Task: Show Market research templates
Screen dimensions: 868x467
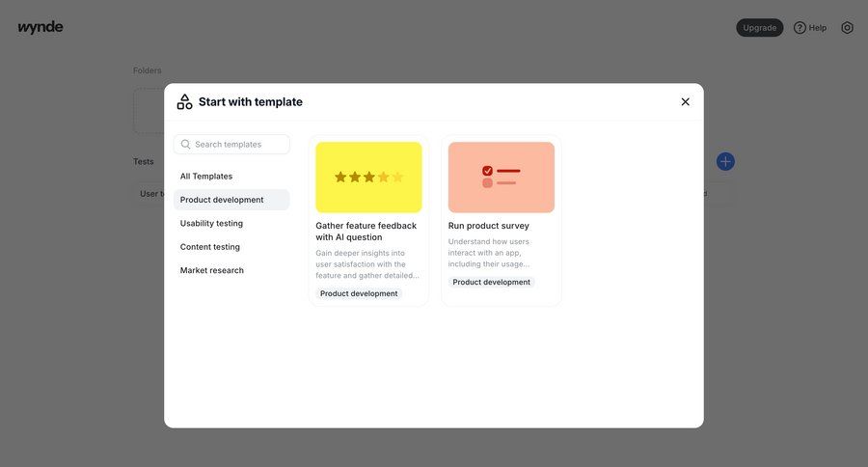Action: tap(212, 271)
